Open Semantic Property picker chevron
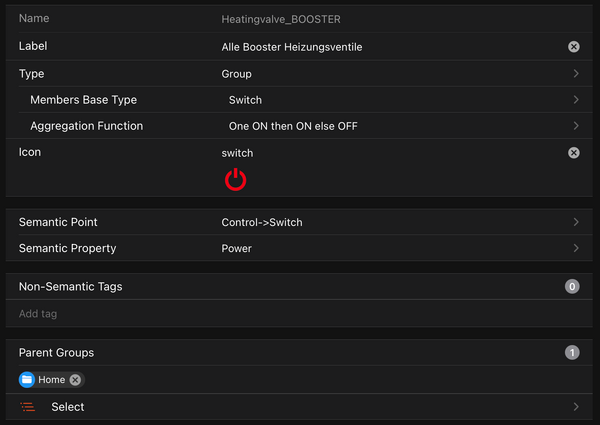The image size is (600, 425). pos(576,248)
